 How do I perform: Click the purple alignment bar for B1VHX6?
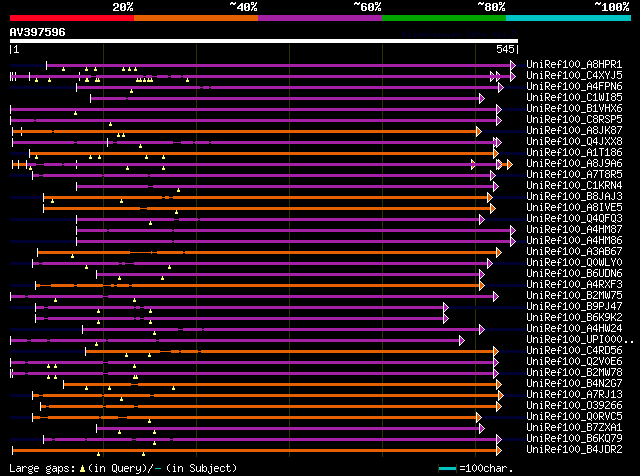(x=254, y=109)
